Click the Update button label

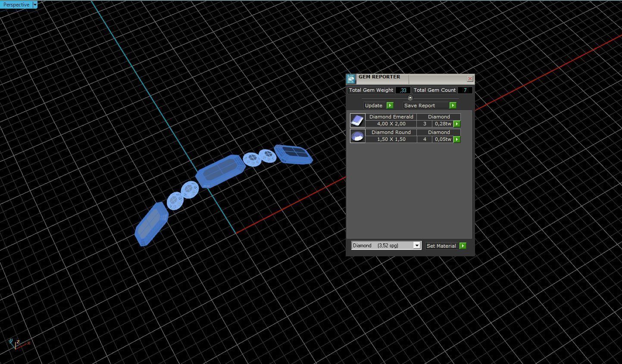click(x=374, y=106)
